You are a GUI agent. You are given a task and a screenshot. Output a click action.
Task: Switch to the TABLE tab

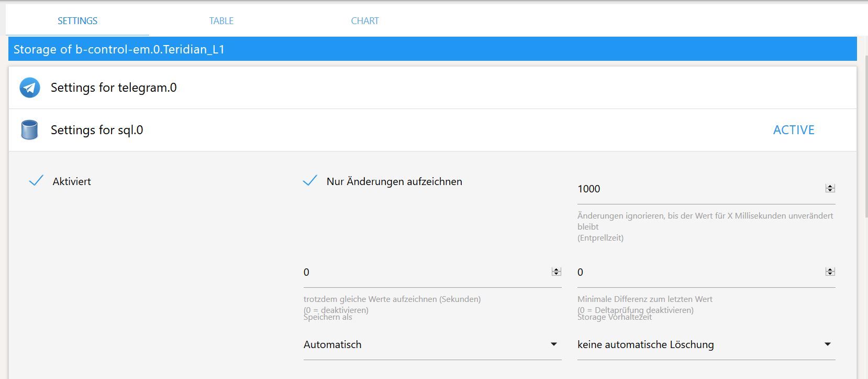pos(221,21)
